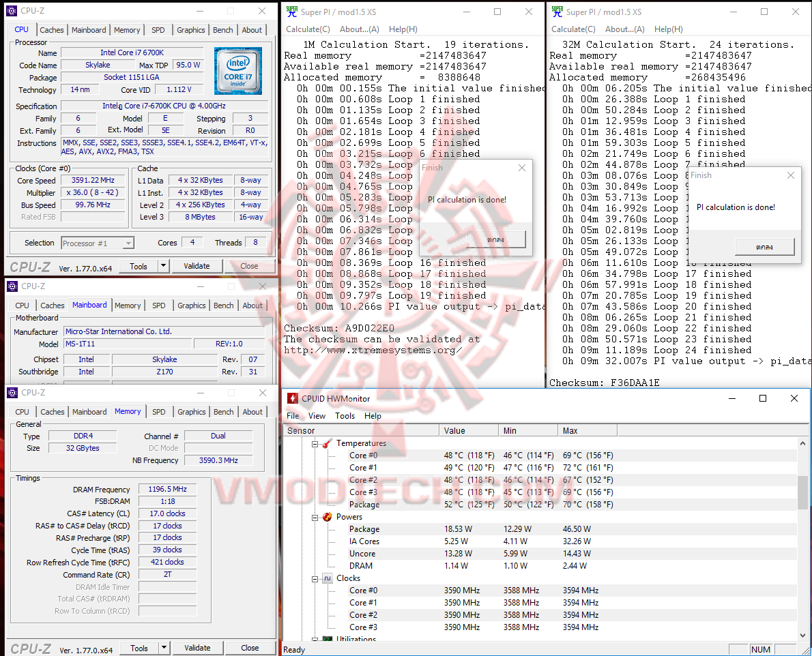Click the Powers flame icon in HWMonitor
Screen dimensions: 812x656
click(x=327, y=517)
